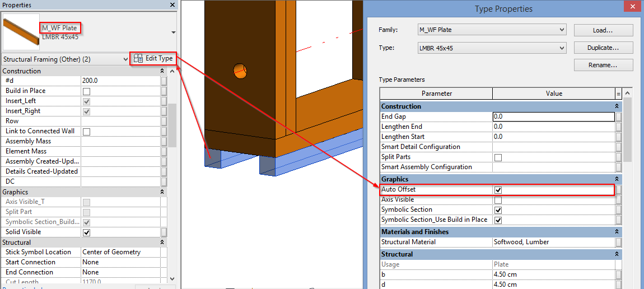Click the Rename... button
The height and width of the screenshot is (289, 644).
[x=603, y=66]
